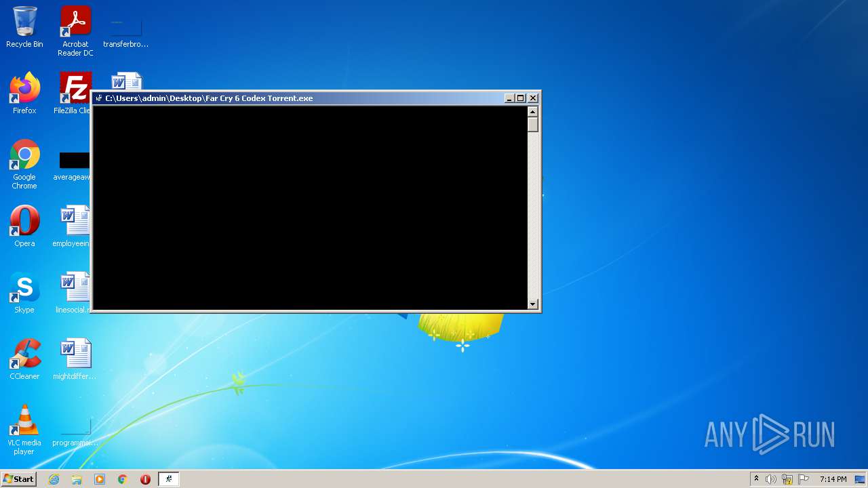Click the Show desktop button

point(861,479)
